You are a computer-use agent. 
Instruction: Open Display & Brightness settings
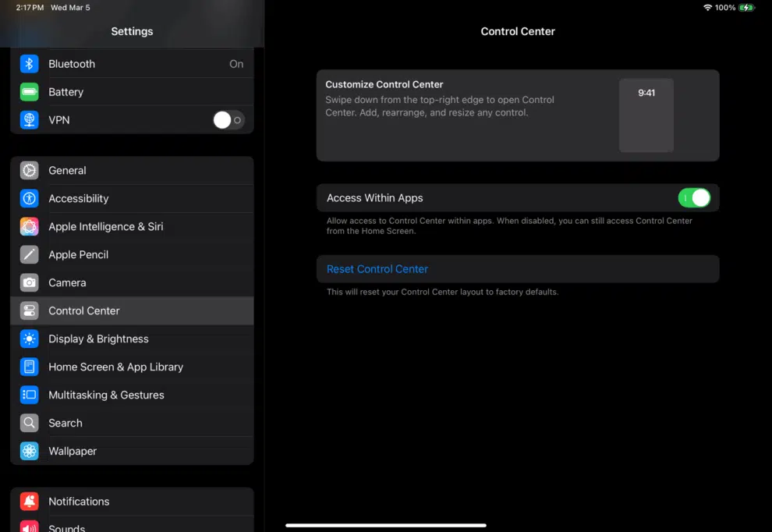132,339
